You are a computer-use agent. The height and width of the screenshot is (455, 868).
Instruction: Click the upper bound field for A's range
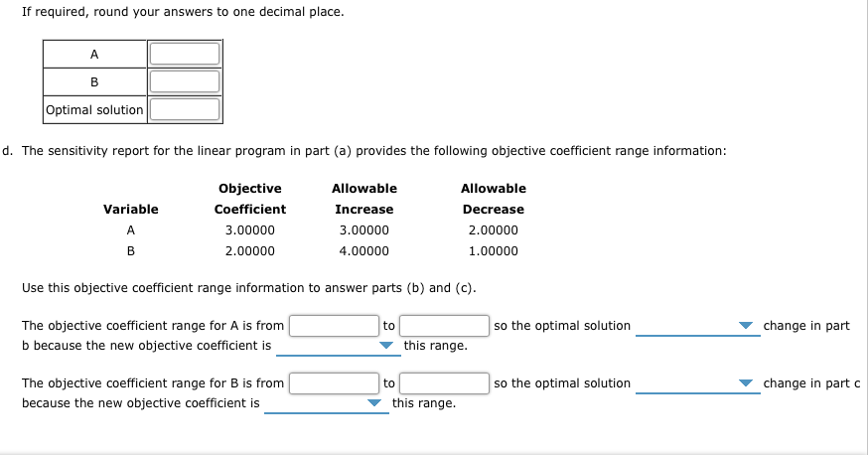[444, 326]
